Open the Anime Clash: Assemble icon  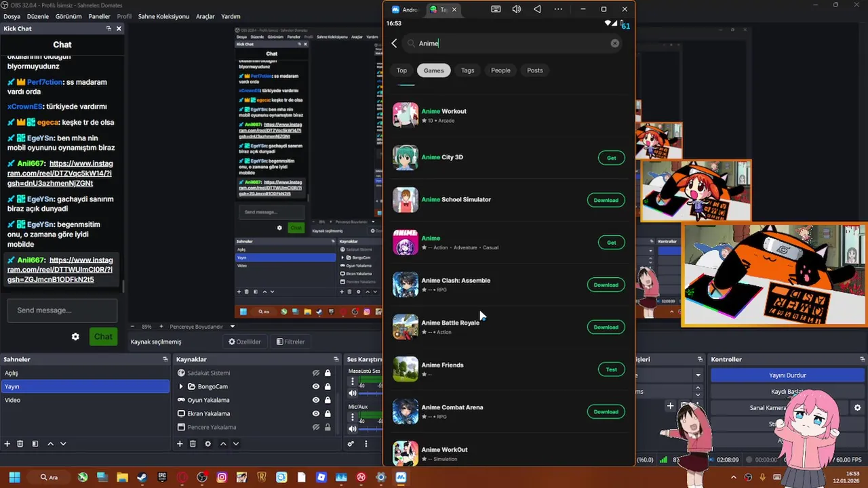click(406, 285)
